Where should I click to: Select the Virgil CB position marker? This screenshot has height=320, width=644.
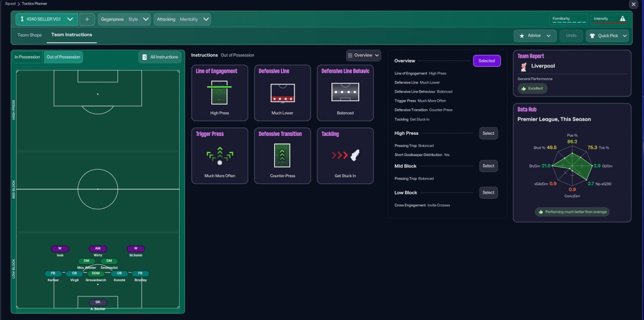(x=74, y=274)
